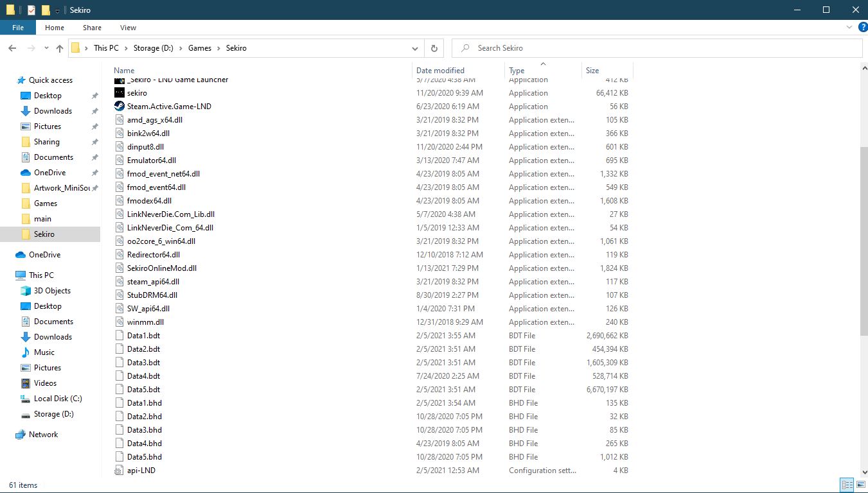The height and width of the screenshot is (493, 868).
Task: Open the File menu
Action: (18, 28)
